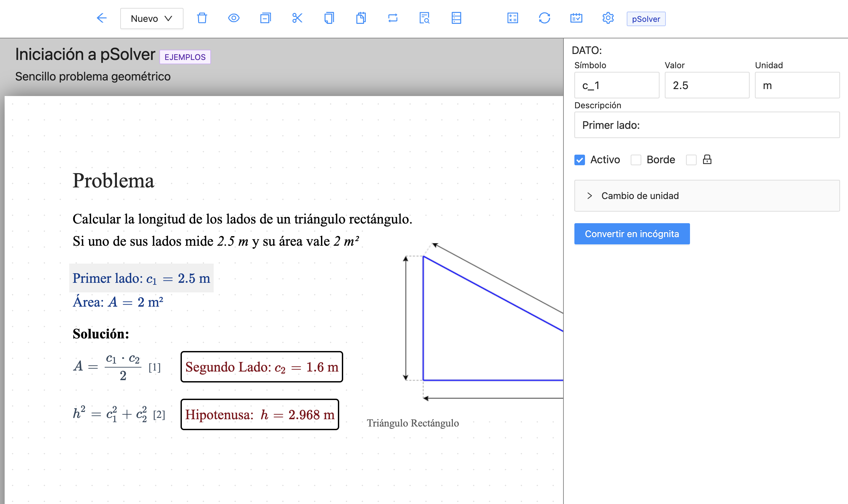Open the document search icon
The image size is (848, 504).
(x=424, y=18)
